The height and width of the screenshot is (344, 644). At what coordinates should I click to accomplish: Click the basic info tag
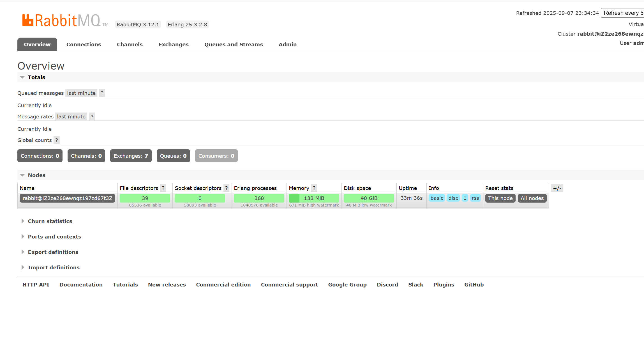click(x=437, y=198)
